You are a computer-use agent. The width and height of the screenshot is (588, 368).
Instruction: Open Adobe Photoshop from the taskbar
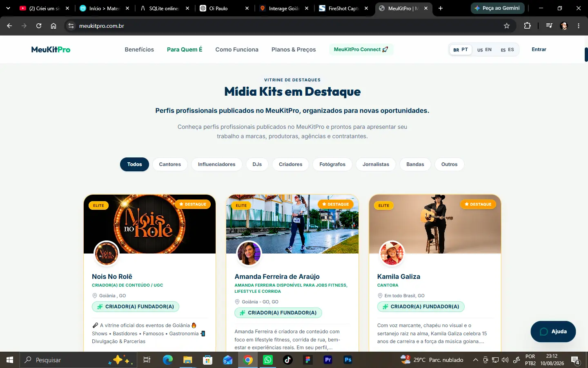[x=348, y=360]
